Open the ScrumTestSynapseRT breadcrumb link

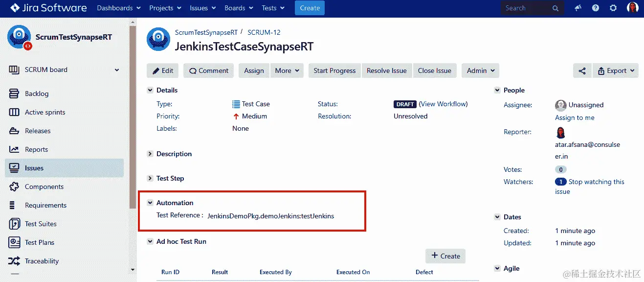click(206, 32)
